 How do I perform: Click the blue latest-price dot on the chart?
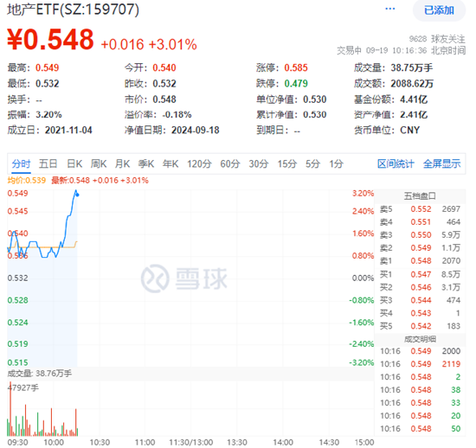click(x=77, y=195)
